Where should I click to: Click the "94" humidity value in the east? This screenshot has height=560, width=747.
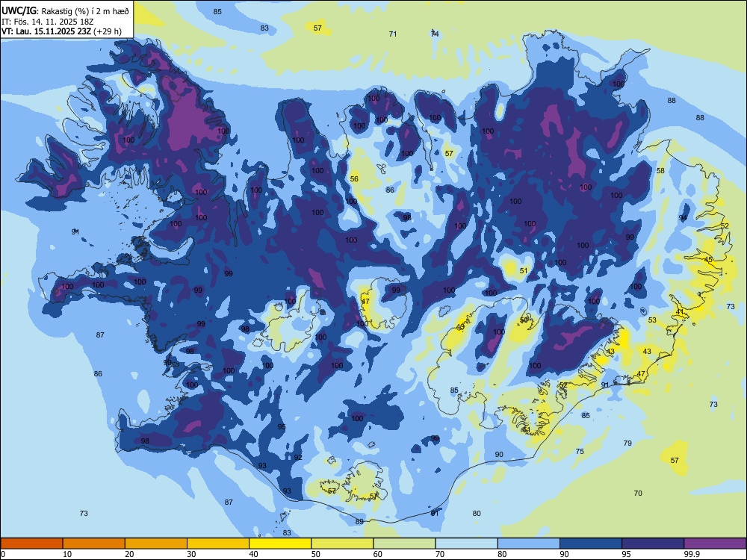[x=684, y=217]
